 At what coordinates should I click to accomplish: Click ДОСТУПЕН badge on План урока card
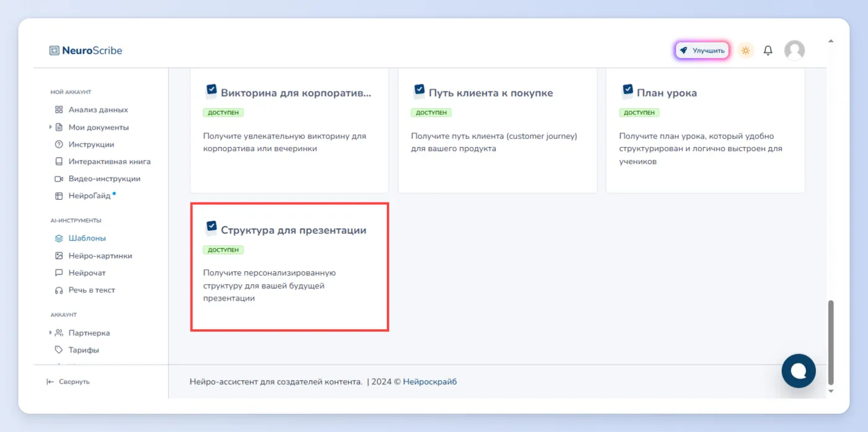[639, 113]
